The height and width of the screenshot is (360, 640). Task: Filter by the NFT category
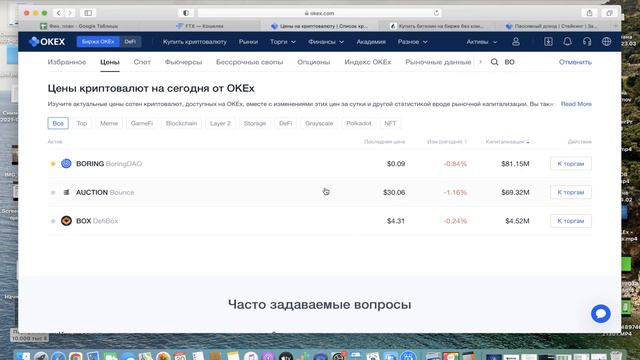pos(390,123)
